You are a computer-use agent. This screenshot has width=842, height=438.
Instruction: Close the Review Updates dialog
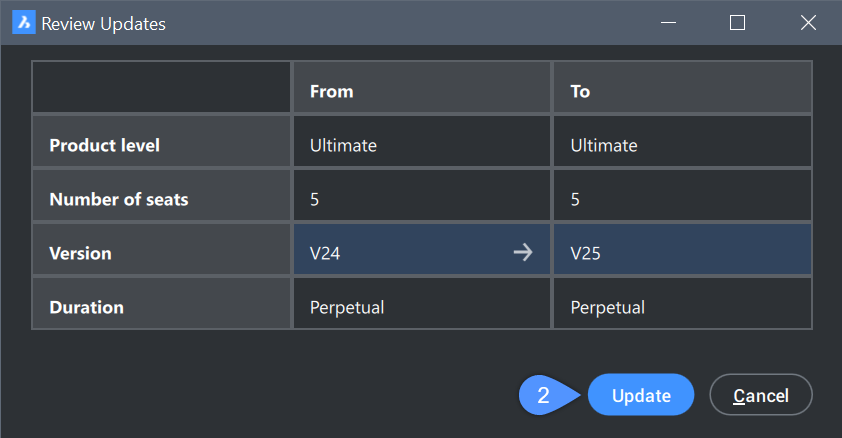(808, 23)
